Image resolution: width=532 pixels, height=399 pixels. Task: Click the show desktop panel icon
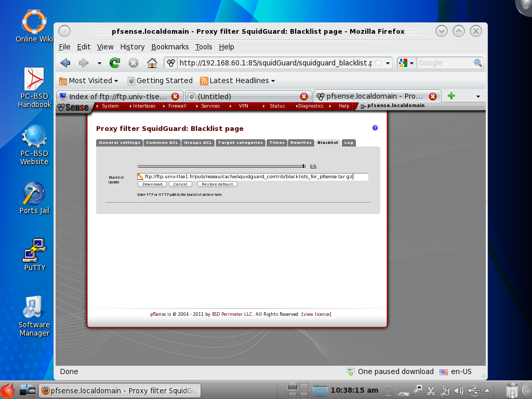click(28, 391)
